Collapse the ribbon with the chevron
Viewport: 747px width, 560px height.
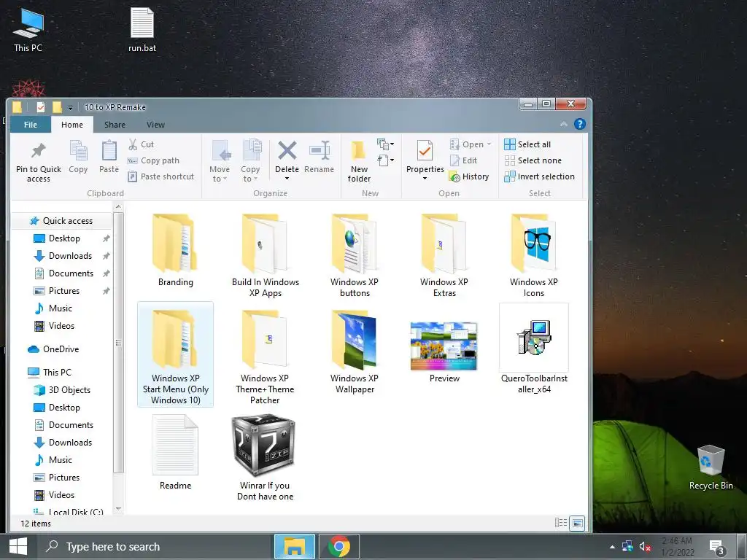coord(564,124)
